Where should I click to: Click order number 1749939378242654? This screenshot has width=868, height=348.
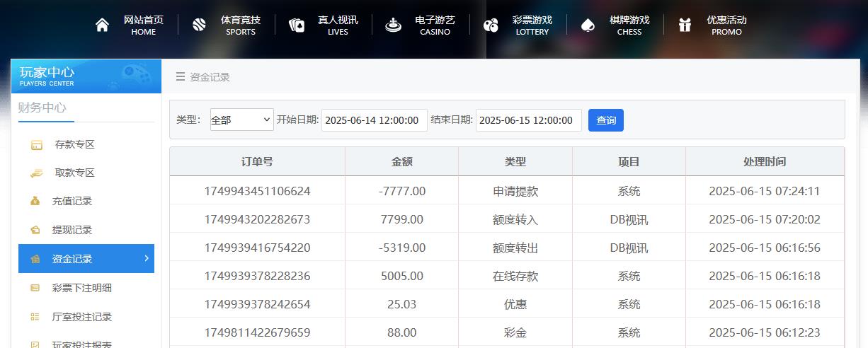257,304
